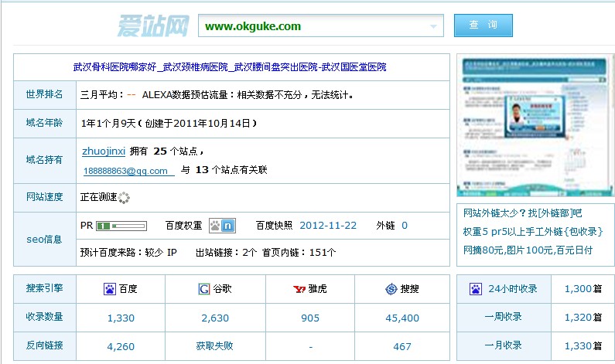Click the Soso indexed count 45,400
Image resolution: width=615 pixels, height=364 pixels.
tap(401, 318)
